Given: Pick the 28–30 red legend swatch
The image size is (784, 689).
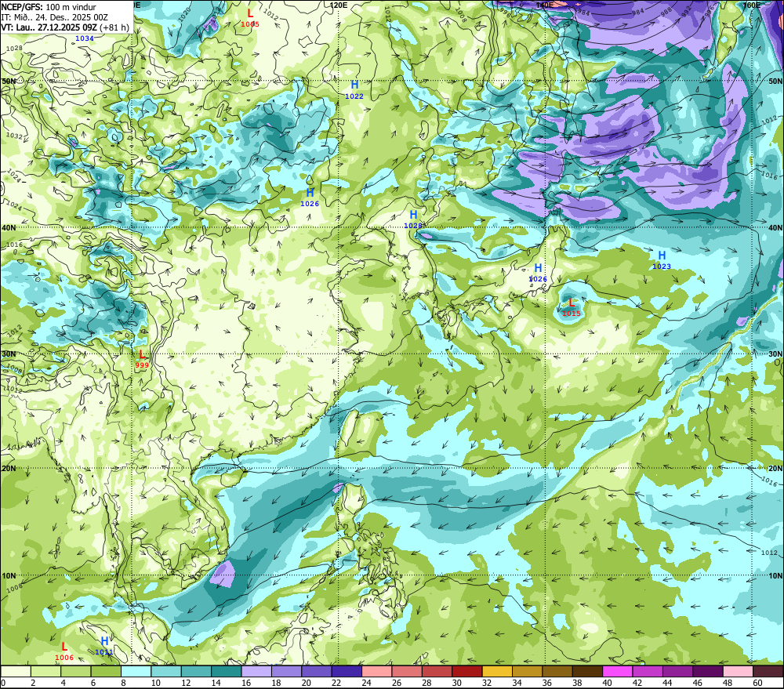Looking at the screenshot, I should tap(437, 671).
